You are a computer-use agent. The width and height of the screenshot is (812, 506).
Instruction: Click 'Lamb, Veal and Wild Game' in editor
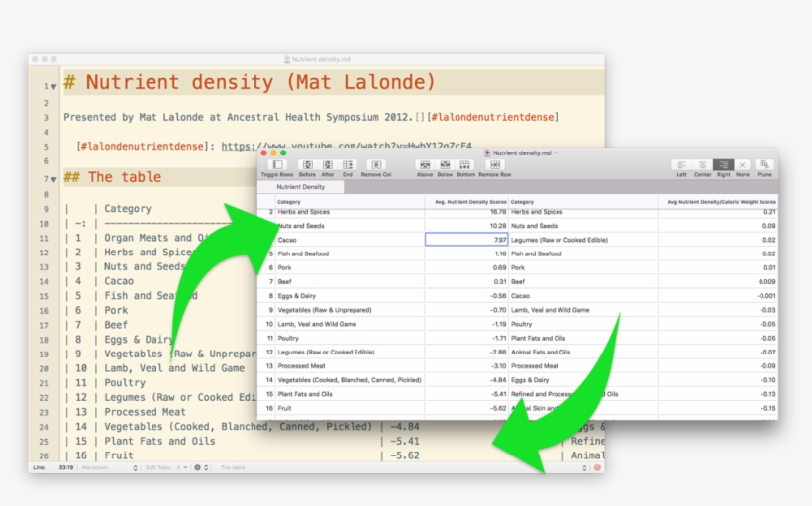pos(174,368)
